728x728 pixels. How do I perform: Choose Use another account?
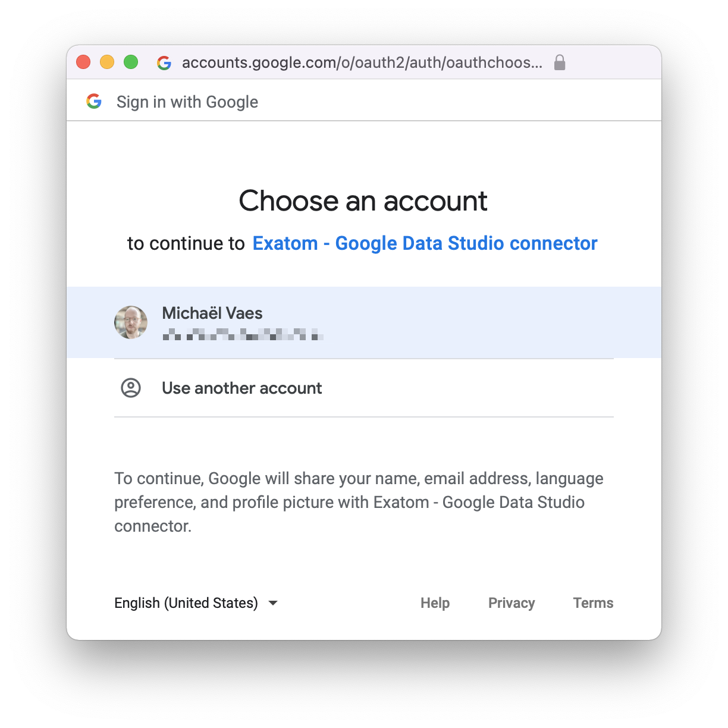pos(364,388)
